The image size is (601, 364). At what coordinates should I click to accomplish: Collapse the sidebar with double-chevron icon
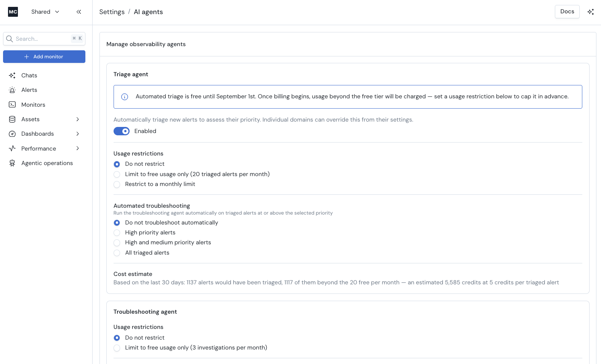(79, 12)
